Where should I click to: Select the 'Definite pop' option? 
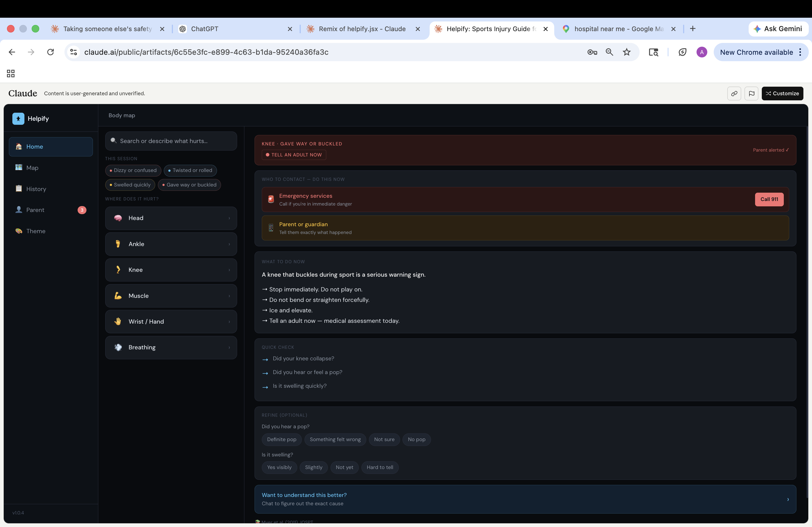281,440
